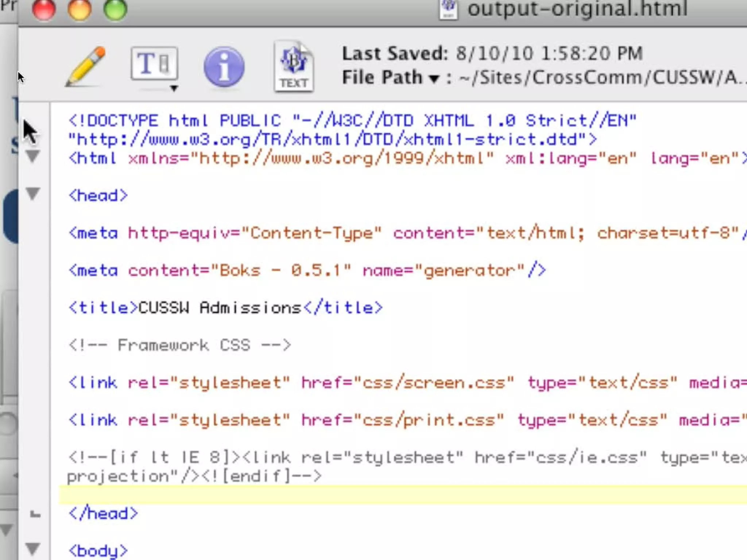
Task: Click the blue Info button
Action: pos(224,67)
